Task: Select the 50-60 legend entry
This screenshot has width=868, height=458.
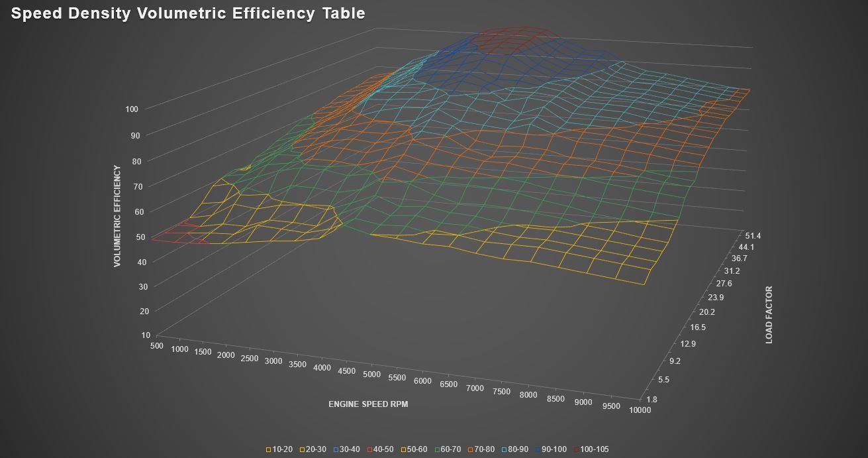Action: (x=416, y=449)
